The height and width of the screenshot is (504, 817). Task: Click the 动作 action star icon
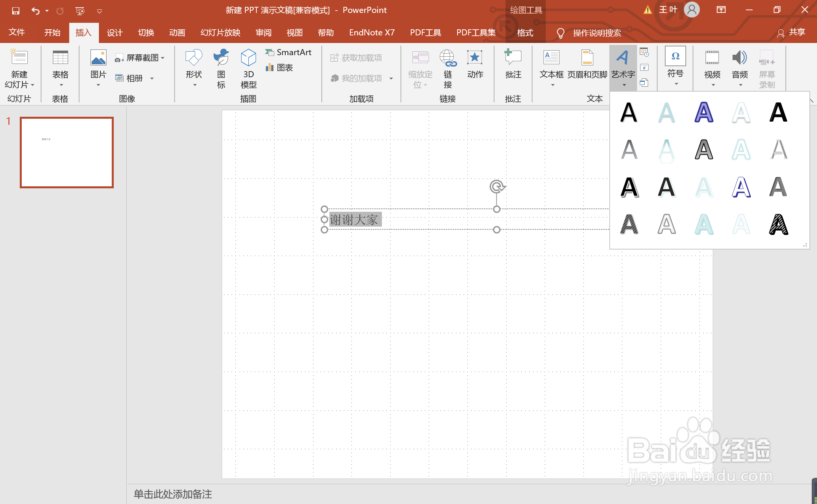[475, 57]
